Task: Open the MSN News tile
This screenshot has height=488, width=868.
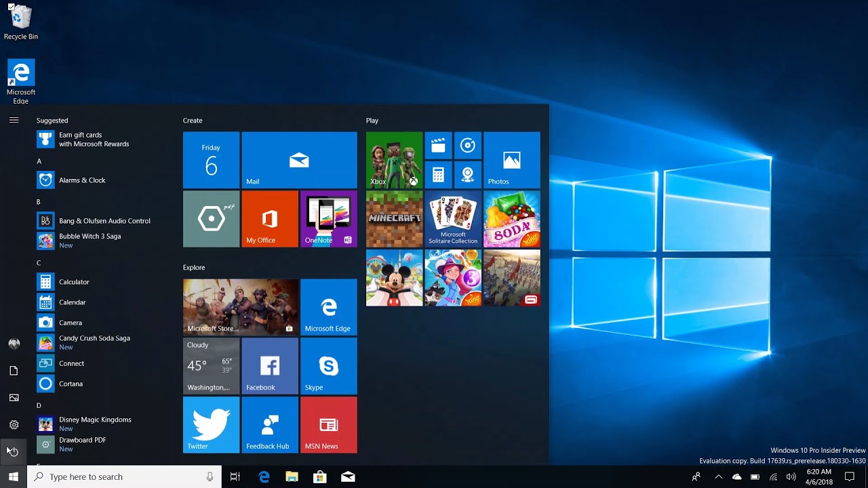Action: (x=328, y=425)
